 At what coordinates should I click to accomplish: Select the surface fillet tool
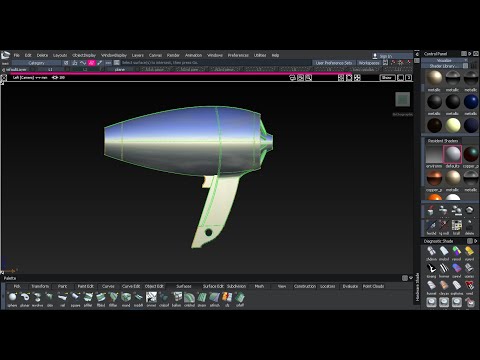click(88, 297)
